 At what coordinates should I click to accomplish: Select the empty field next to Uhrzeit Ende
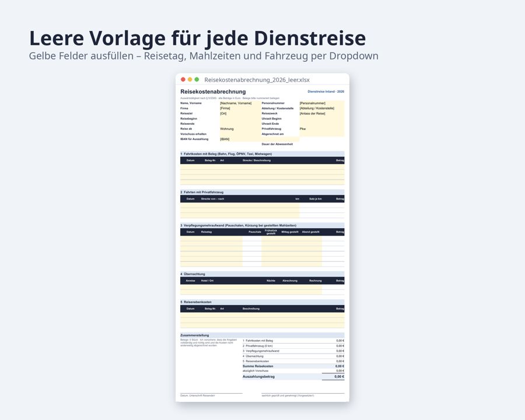coord(322,124)
